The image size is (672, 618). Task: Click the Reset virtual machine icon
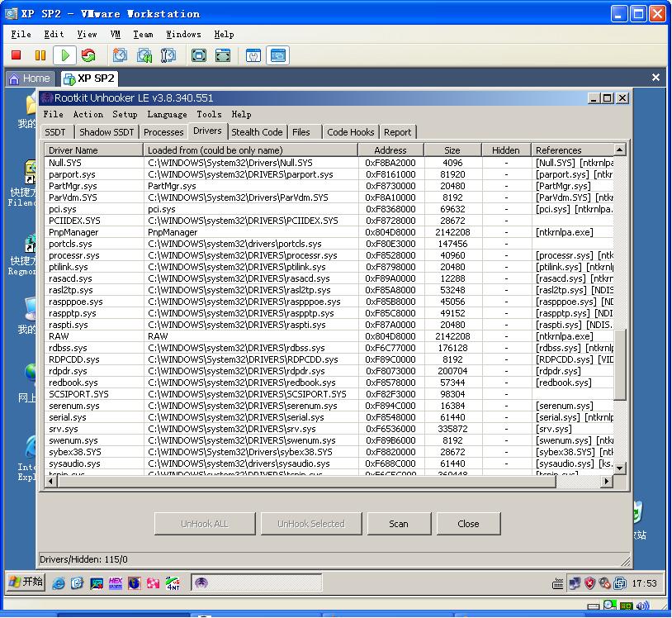[88, 55]
